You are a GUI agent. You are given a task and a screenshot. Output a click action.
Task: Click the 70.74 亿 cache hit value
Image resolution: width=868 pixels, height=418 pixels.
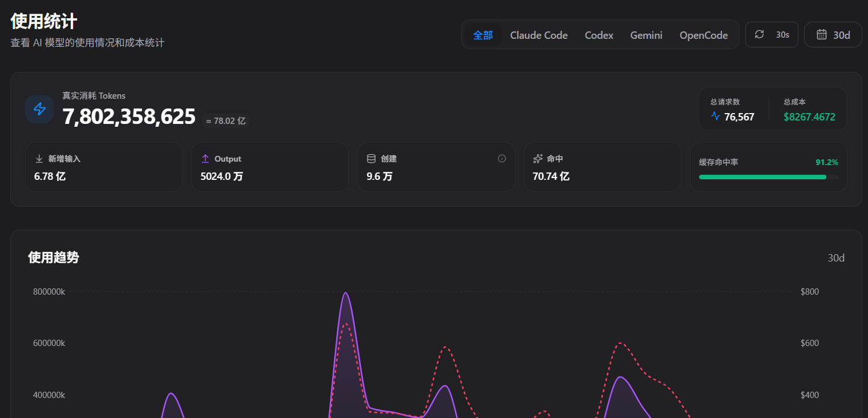[x=551, y=176]
